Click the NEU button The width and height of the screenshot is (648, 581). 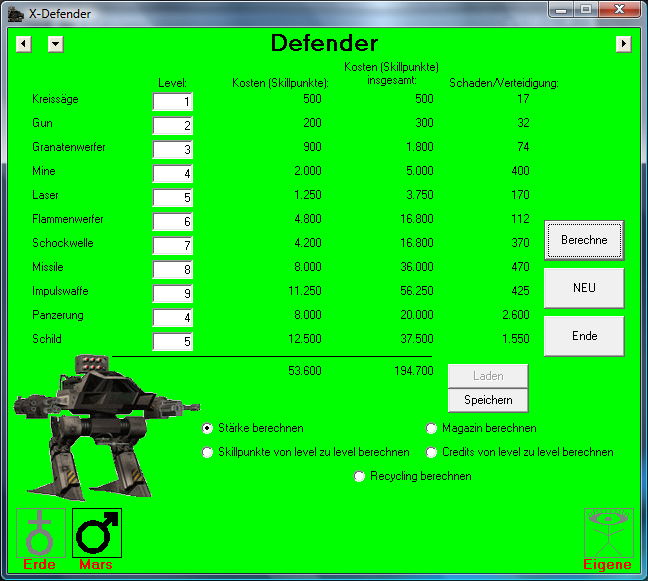(584, 288)
